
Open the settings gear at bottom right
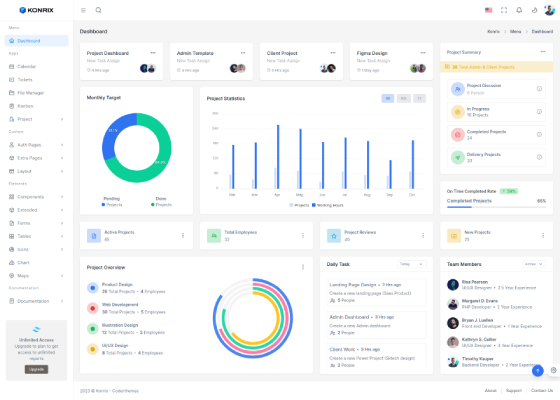tap(554, 370)
